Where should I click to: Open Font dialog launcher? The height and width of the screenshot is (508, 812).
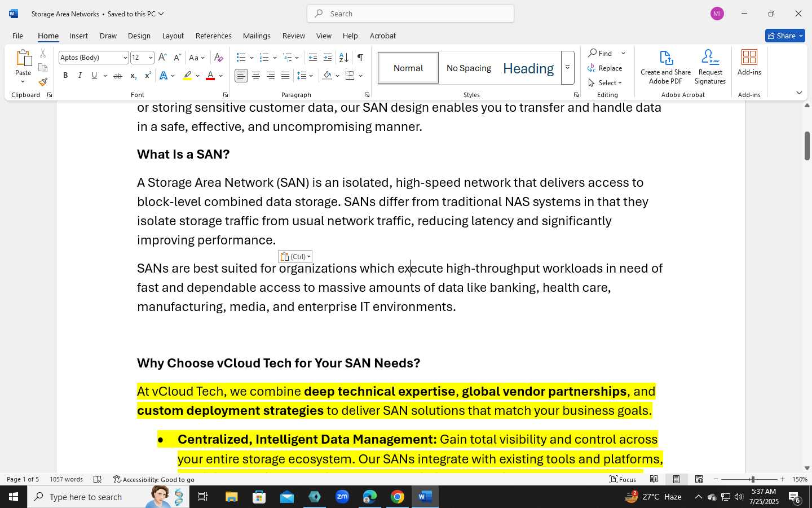[x=226, y=95]
